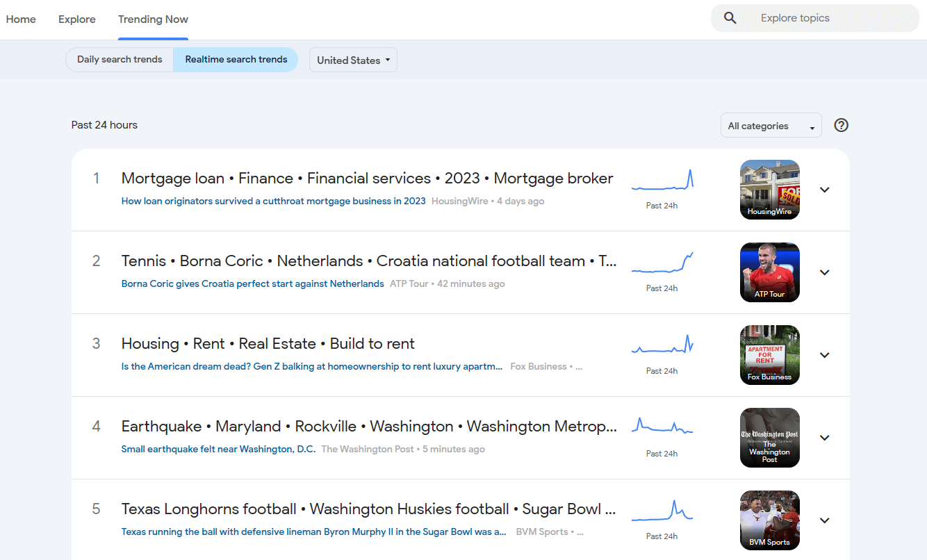Switch to the Explore tab
The height and width of the screenshot is (560, 927).
click(76, 19)
